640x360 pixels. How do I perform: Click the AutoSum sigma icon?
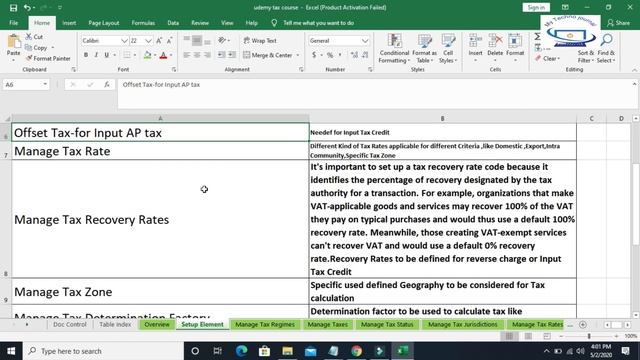point(538,37)
